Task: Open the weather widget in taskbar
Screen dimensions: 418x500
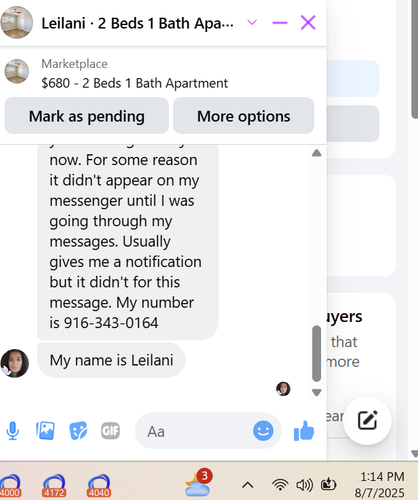Action: (198, 483)
